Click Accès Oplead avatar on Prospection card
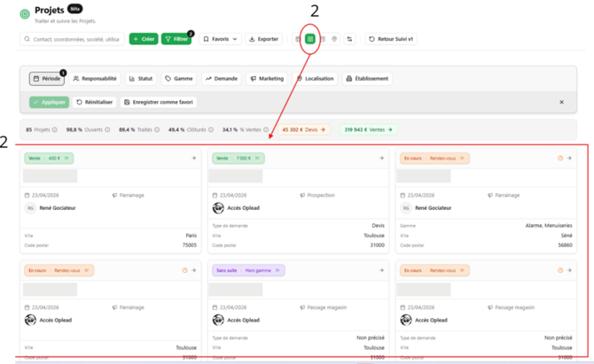The width and height of the screenshot is (594, 364). (218, 208)
